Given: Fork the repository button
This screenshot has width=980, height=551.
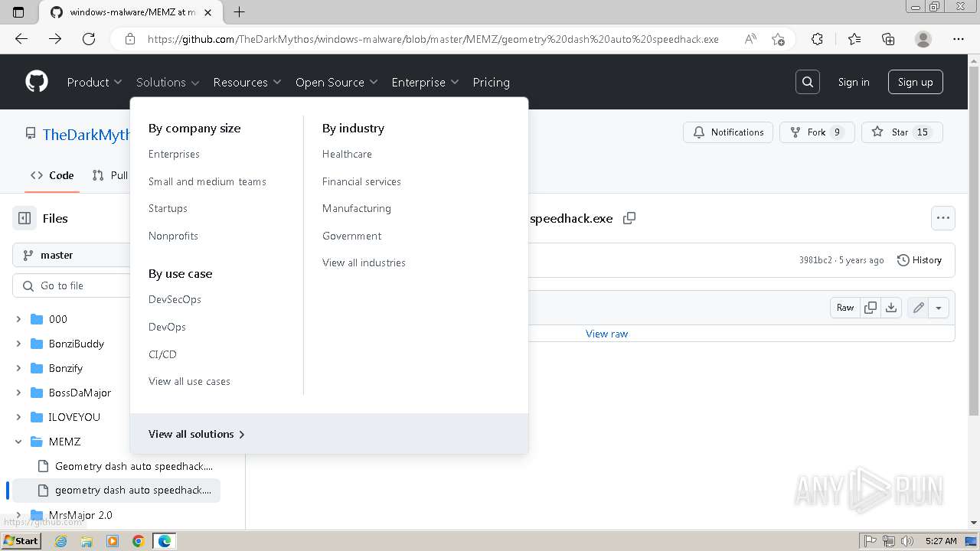Looking at the screenshot, I should tap(817, 132).
